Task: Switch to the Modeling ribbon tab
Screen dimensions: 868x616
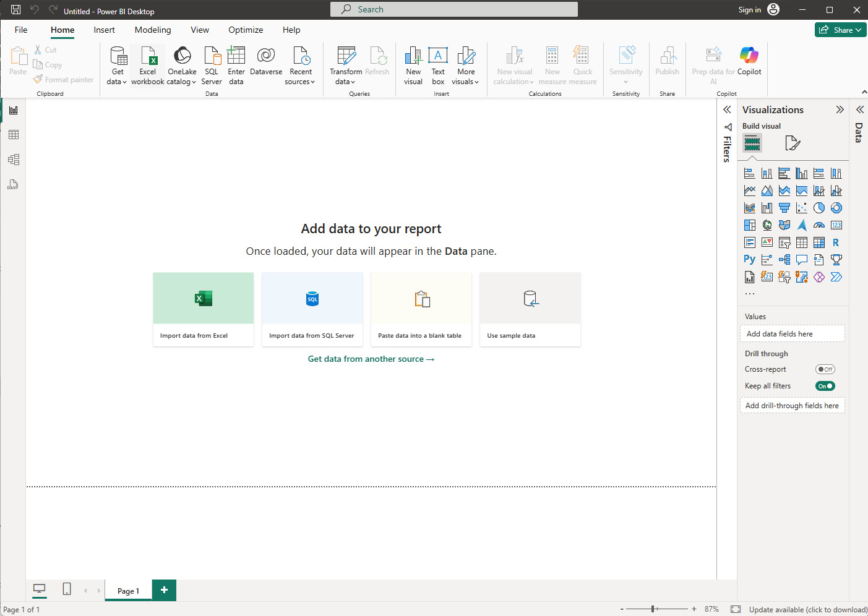Action: tap(153, 30)
